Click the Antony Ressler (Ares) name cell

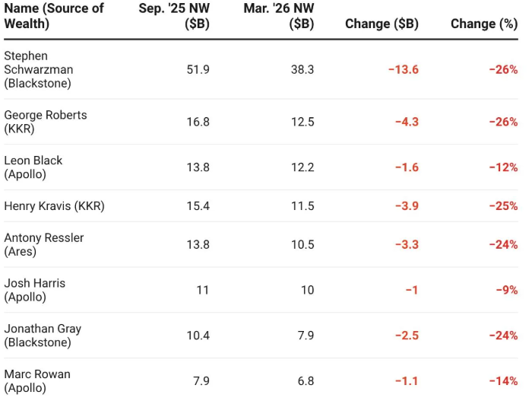click(44, 244)
